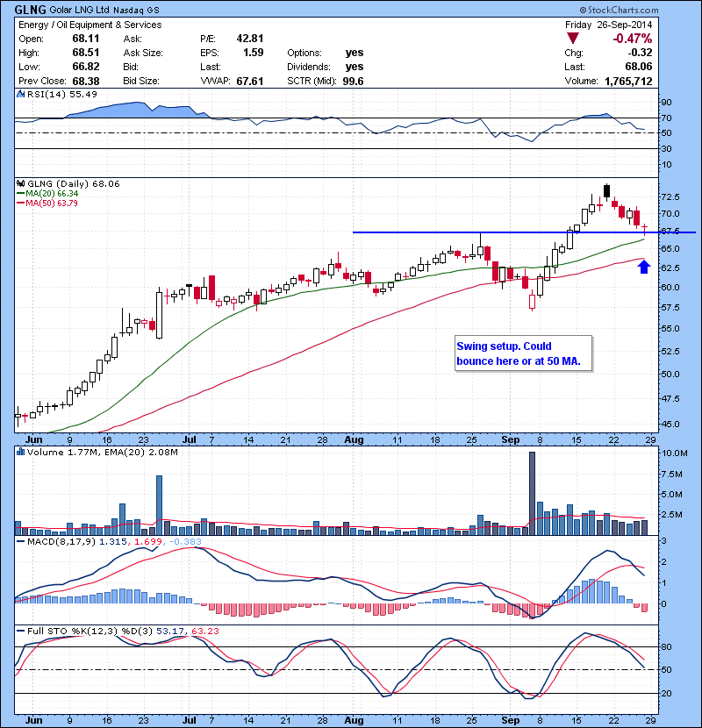Click the Prev Close value 68.38

click(x=86, y=82)
